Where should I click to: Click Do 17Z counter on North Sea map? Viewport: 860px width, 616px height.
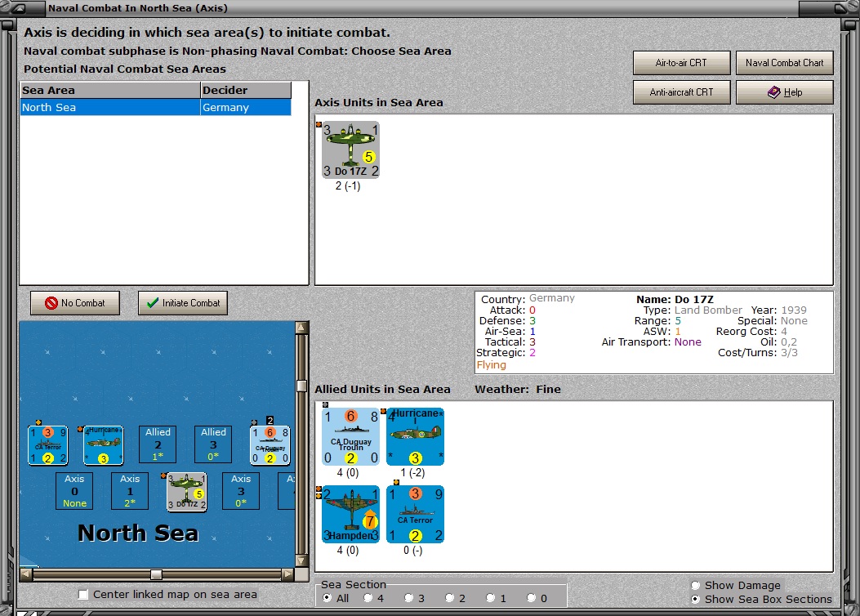pyautogui.click(x=187, y=492)
